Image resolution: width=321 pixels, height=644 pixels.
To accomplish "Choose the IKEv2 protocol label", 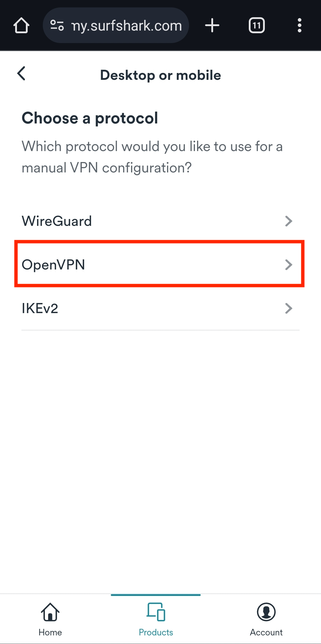I will pos(40,308).
